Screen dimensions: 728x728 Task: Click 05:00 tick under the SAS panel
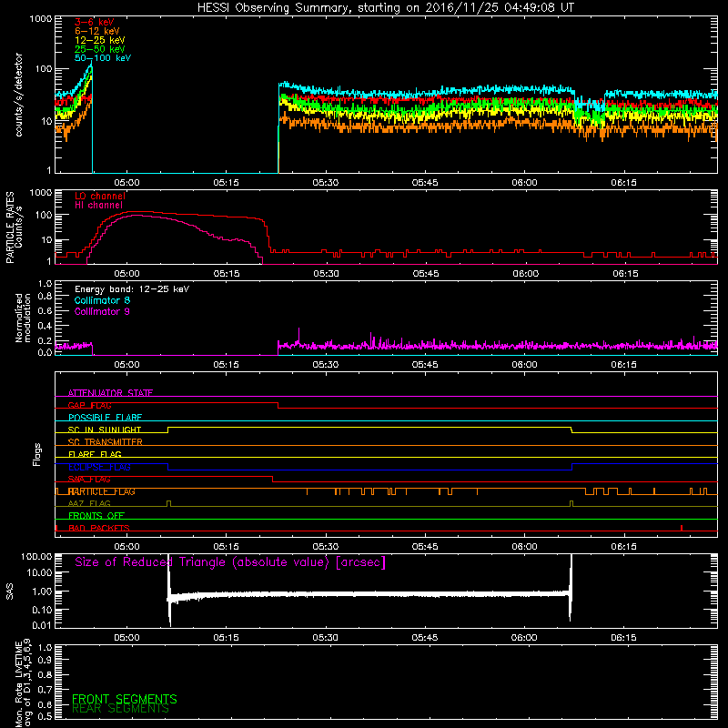[x=126, y=638]
